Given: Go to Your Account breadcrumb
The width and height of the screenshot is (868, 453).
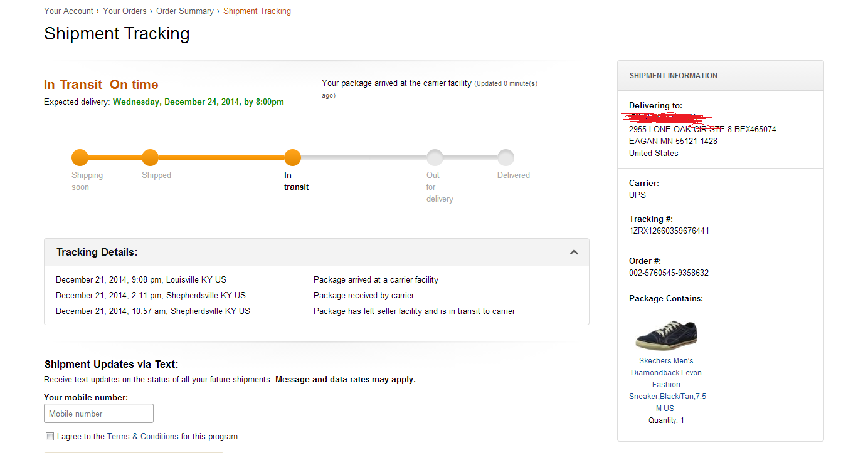Looking at the screenshot, I should coord(68,11).
